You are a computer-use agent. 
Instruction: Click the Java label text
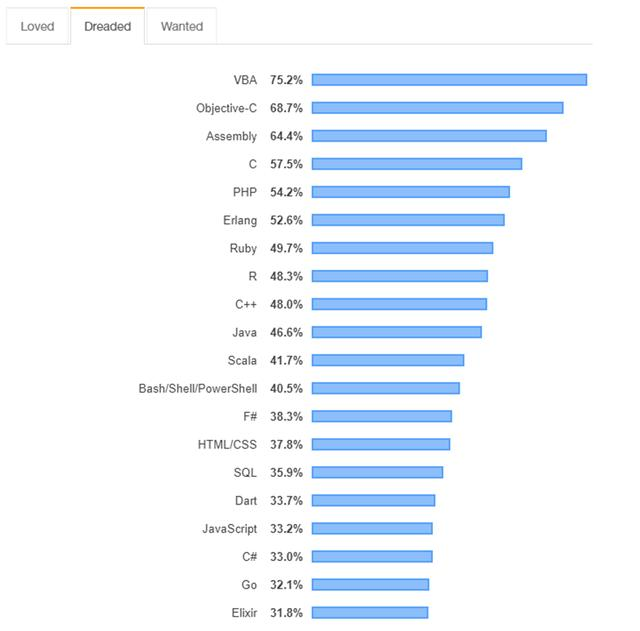tap(243, 332)
